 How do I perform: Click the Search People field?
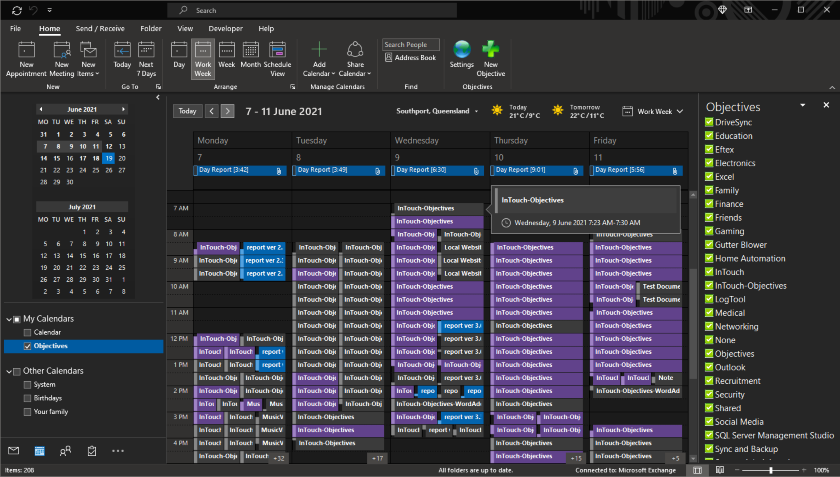[411, 44]
